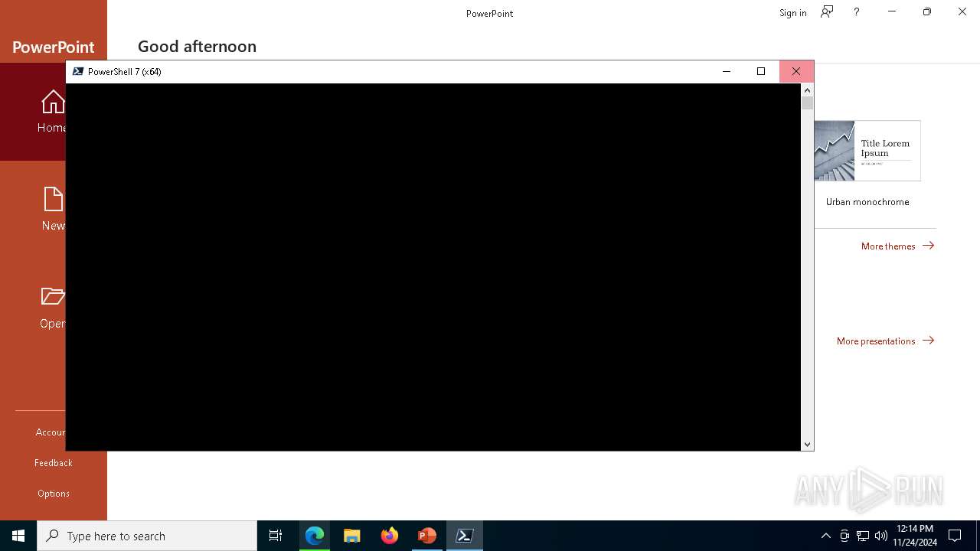Maximize the PowerShell 7 window
980x551 pixels.
click(761, 71)
